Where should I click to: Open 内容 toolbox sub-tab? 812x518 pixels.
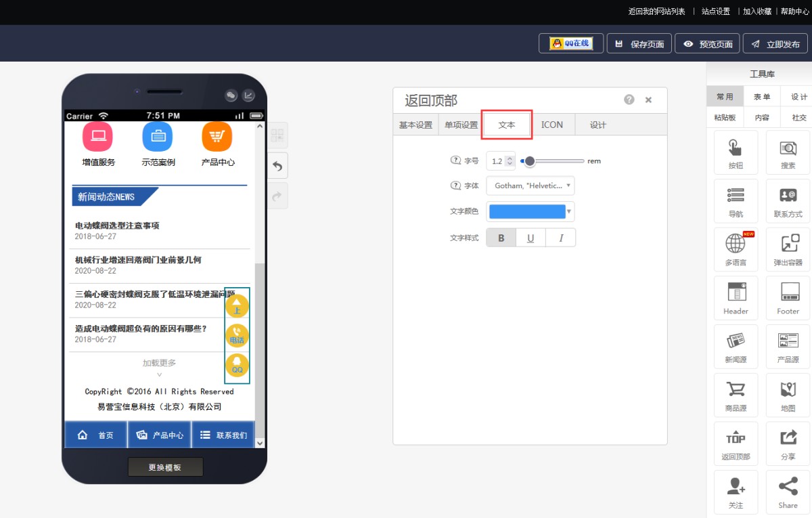click(762, 117)
